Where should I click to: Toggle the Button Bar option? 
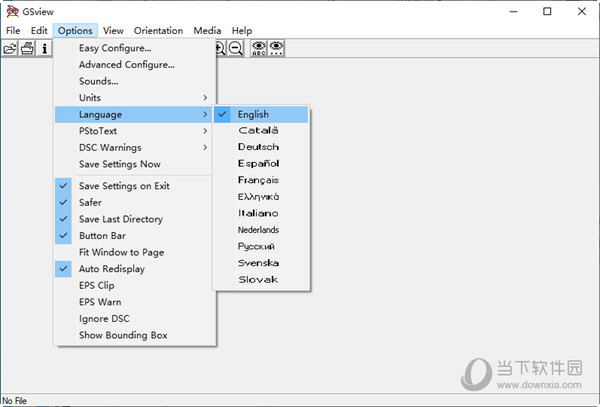click(133, 236)
